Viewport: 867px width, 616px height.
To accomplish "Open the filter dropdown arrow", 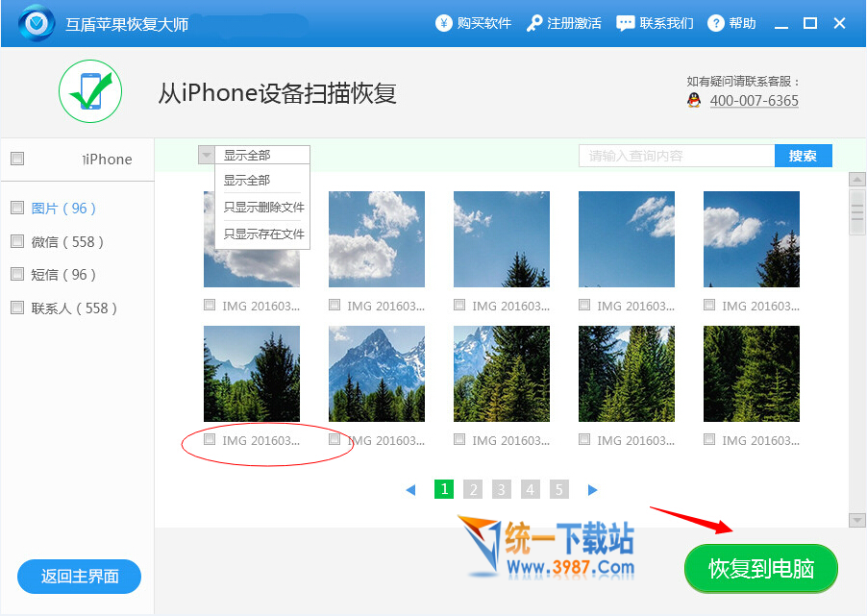I will (207, 155).
